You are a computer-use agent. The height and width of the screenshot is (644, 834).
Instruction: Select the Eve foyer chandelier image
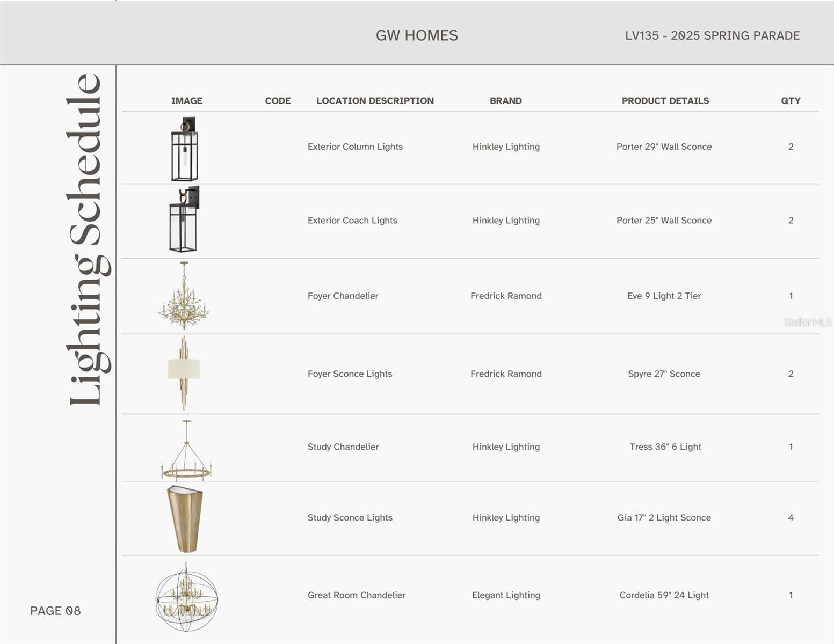[x=184, y=295]
